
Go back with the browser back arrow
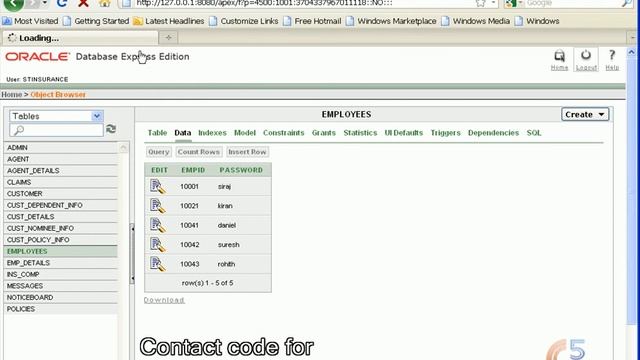13,4
